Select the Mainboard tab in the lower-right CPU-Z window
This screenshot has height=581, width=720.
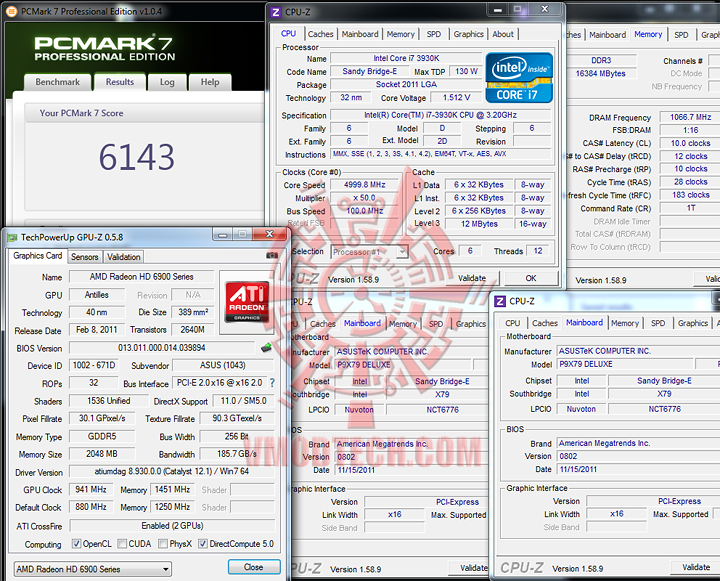(x=584, y=322)
